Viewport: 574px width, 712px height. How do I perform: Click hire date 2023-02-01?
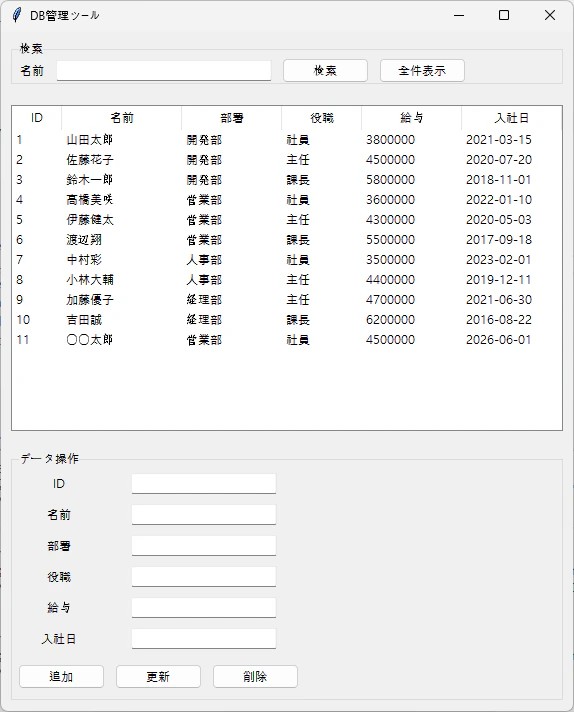tap(499, 260)
